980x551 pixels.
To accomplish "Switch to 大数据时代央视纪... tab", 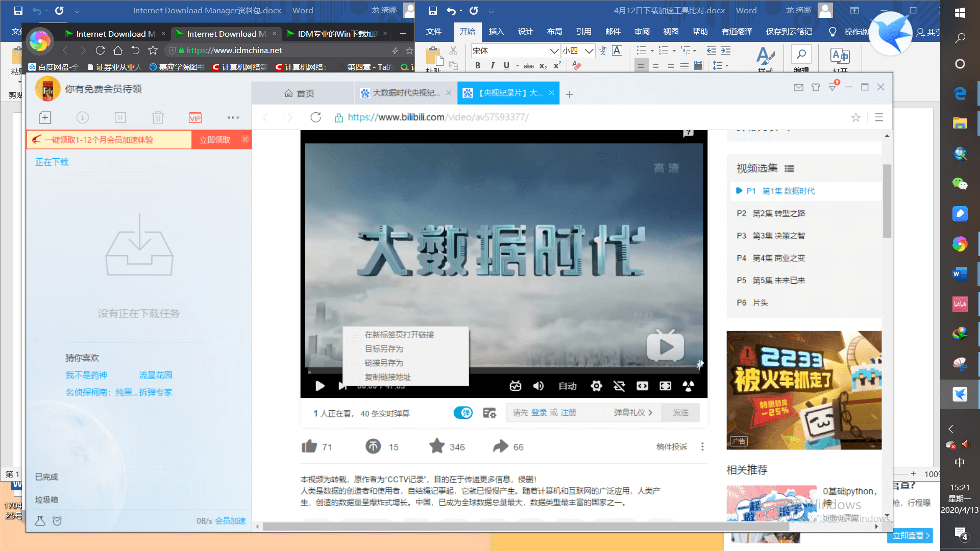I will [x=406, y=93].
